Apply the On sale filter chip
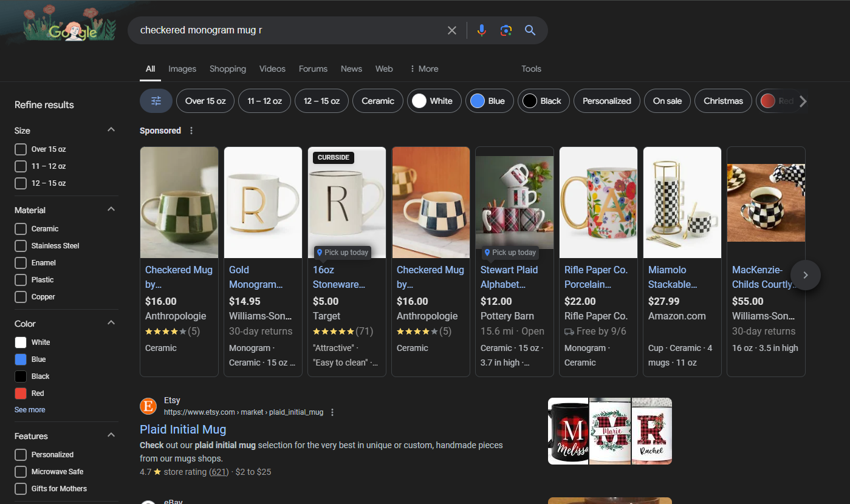 click(x=667, y=101)
